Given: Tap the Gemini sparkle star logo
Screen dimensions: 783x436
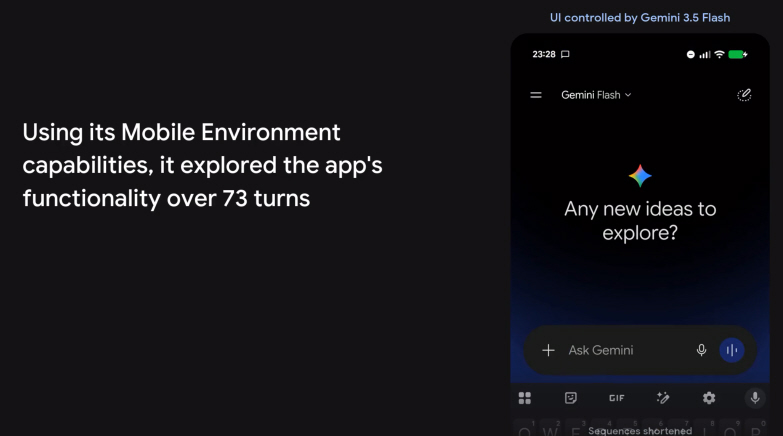Looking at the screenshot, I should click(x=640, y=176).
